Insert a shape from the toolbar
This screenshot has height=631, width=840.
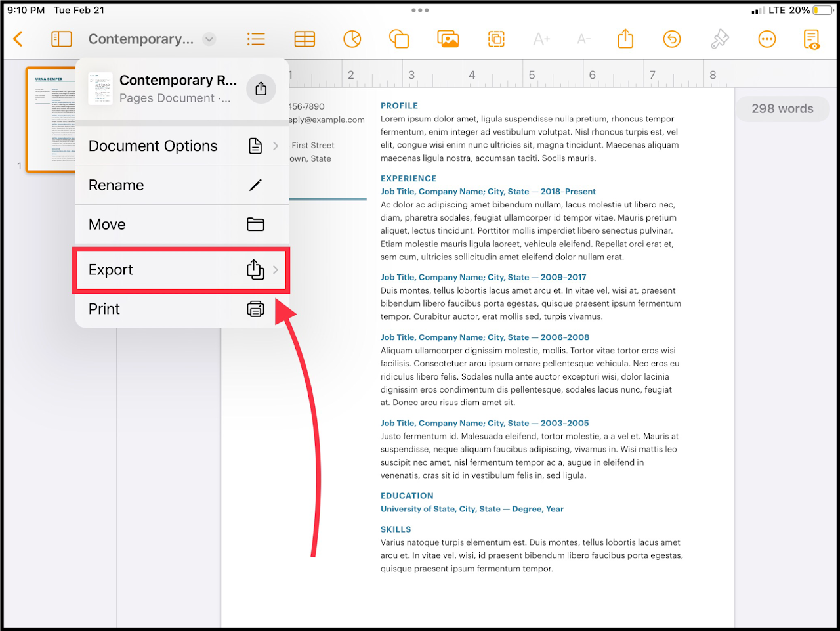click(x=399, y=39)
